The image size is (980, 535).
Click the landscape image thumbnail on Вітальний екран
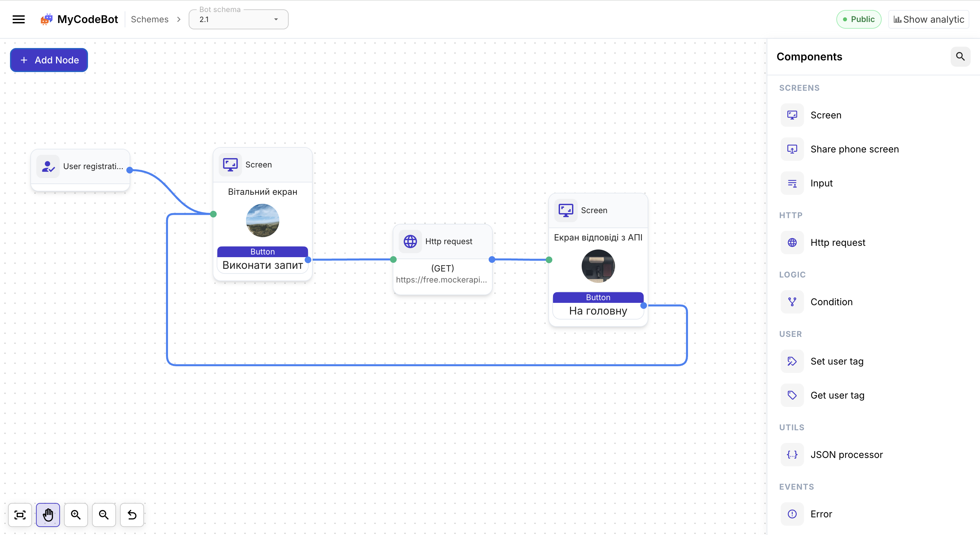click(263, 220)
